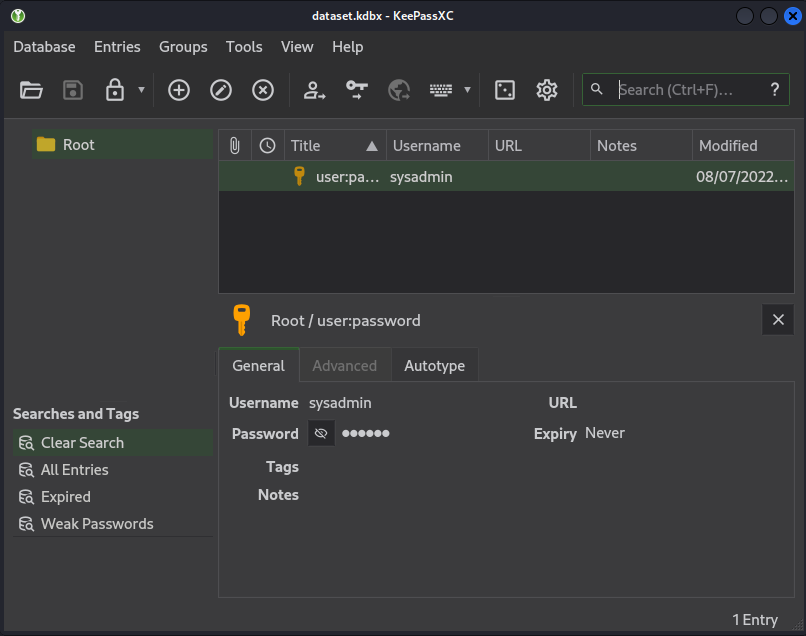Screen dimensions: 806x636
Task: Click the search magnifier icon
Action: [596, 89]
